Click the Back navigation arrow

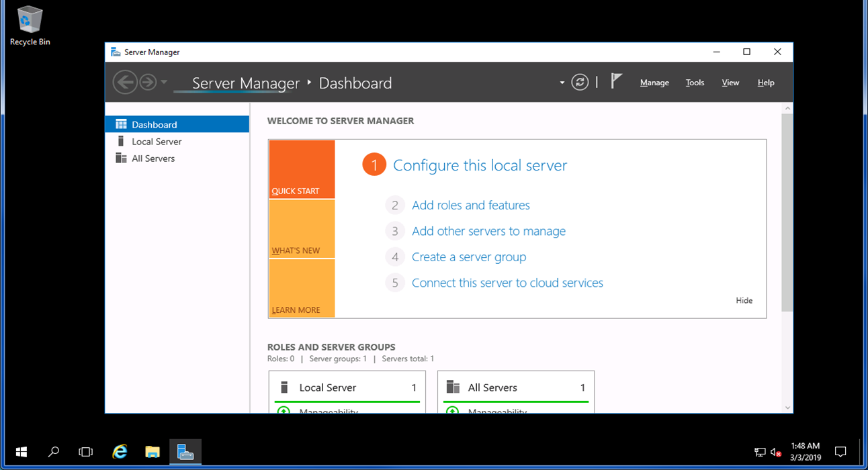(x=125, y=81)
